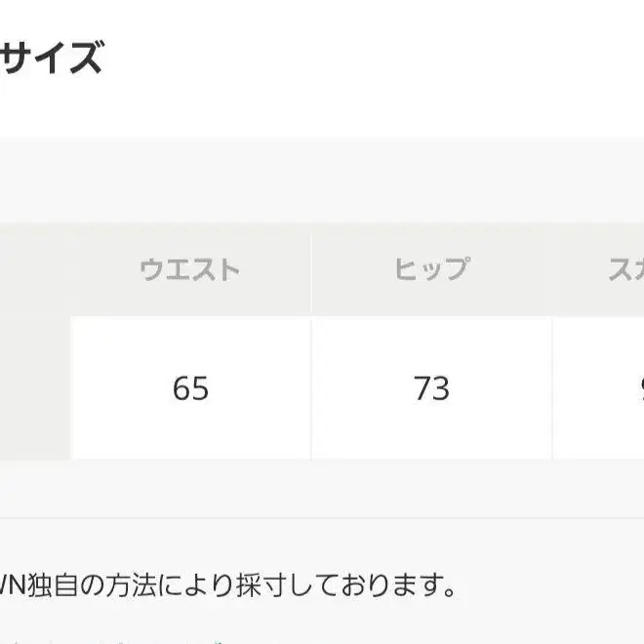
Task: Click the divider between ウエスト and ヒップ headers
Action: click(x=311, y=270)
